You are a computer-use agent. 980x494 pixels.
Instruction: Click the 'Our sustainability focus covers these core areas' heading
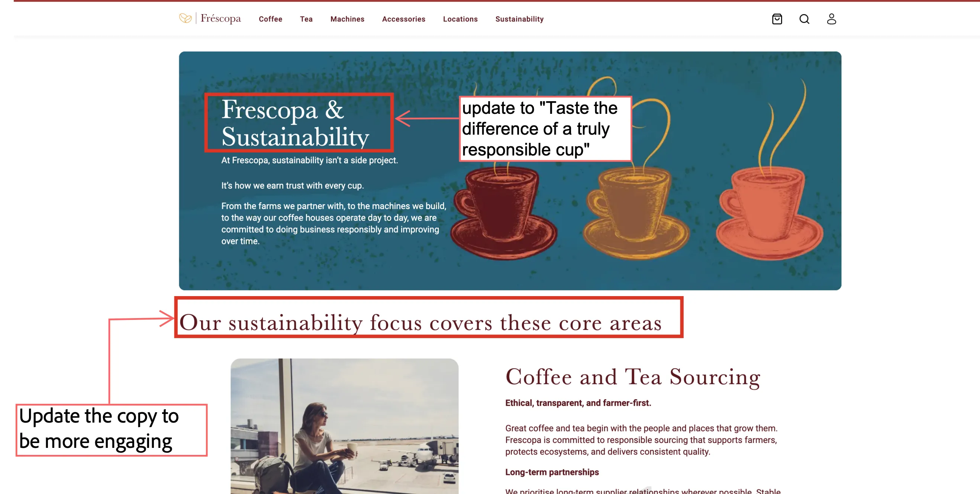420,323
